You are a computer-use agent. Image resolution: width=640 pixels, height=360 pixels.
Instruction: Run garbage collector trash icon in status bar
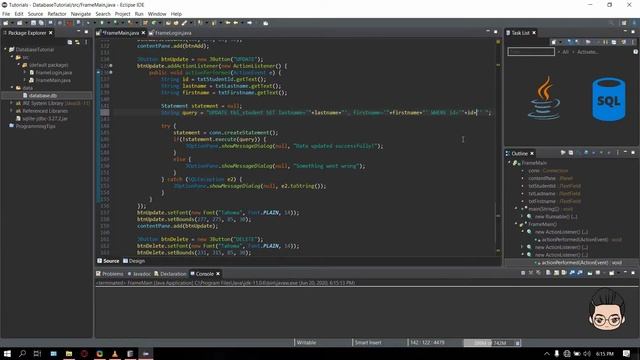click(x=518, y=343)
